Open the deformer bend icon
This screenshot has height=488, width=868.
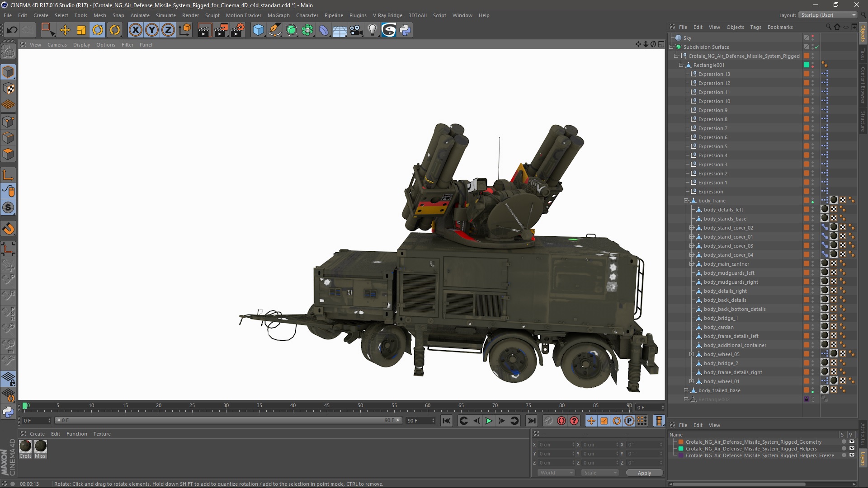pos(324,30)
